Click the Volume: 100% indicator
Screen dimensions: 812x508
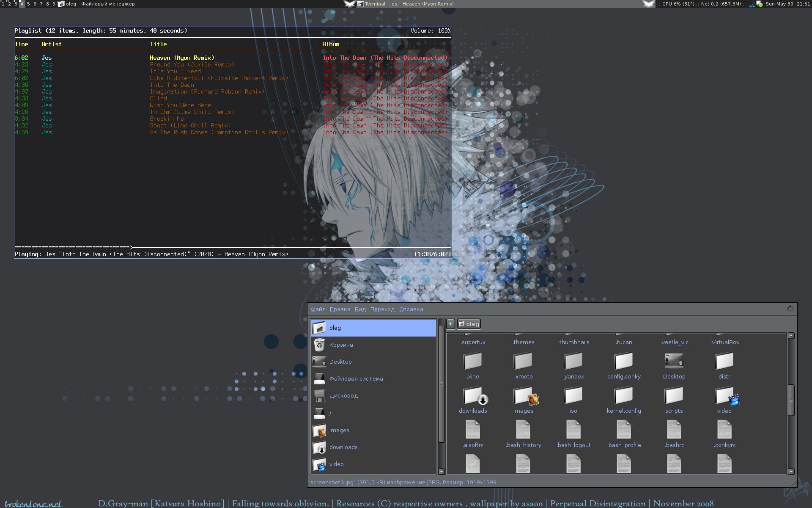(x=431, y=30)
